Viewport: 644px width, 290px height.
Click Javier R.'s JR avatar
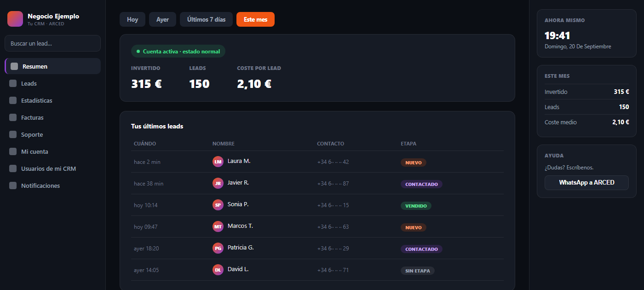tap(218, 183)
